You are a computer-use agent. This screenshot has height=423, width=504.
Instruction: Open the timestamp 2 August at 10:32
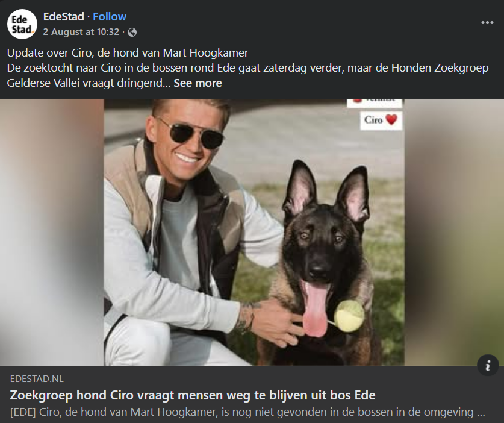click(81, 32)
